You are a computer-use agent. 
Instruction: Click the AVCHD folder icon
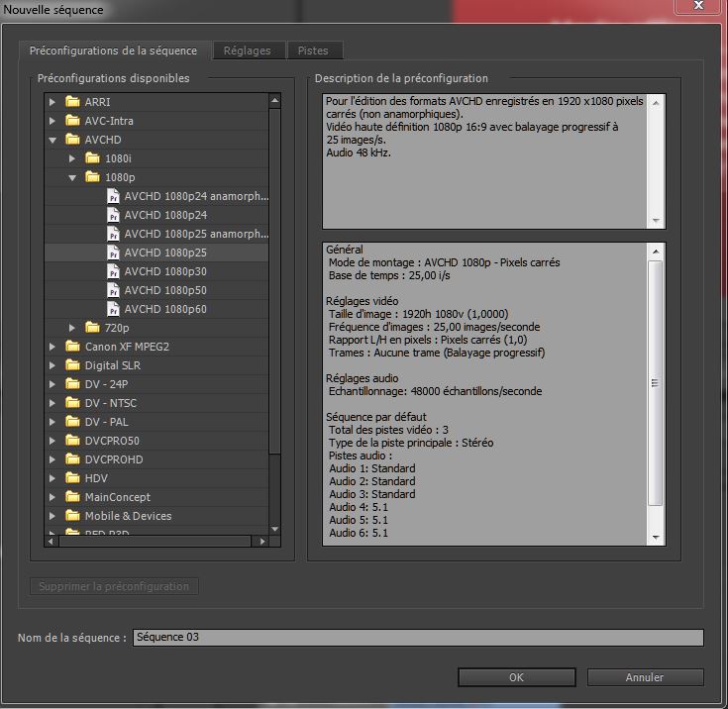72,139
